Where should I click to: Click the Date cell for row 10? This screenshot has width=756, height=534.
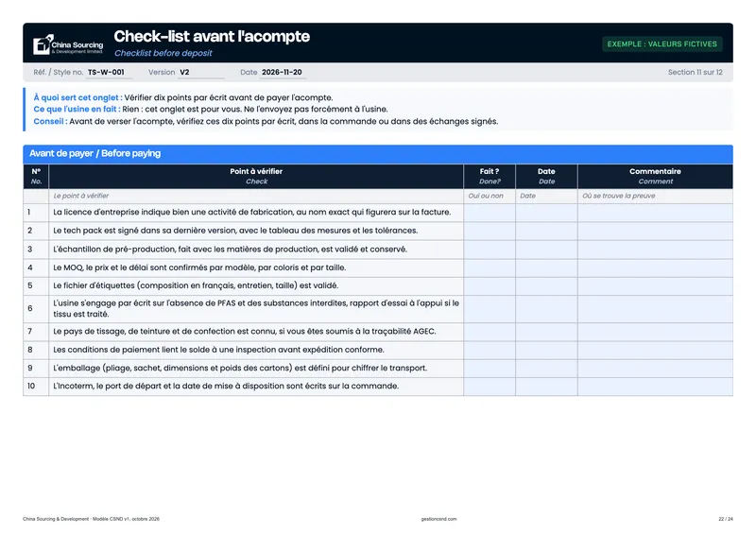coord(546,387)
